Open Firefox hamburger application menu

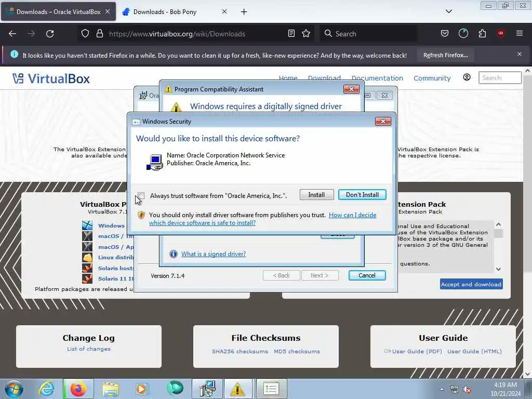519,33
